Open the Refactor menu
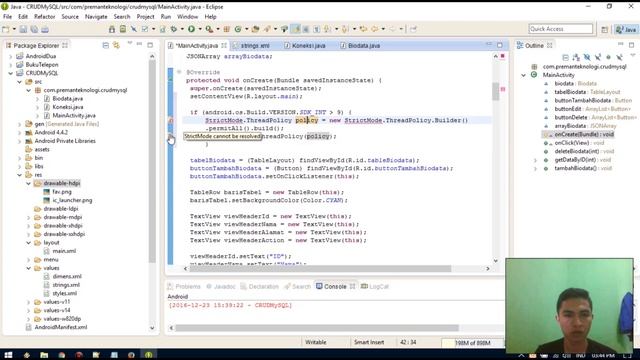The width and height of the screenshot is (640, 360). 44,17
